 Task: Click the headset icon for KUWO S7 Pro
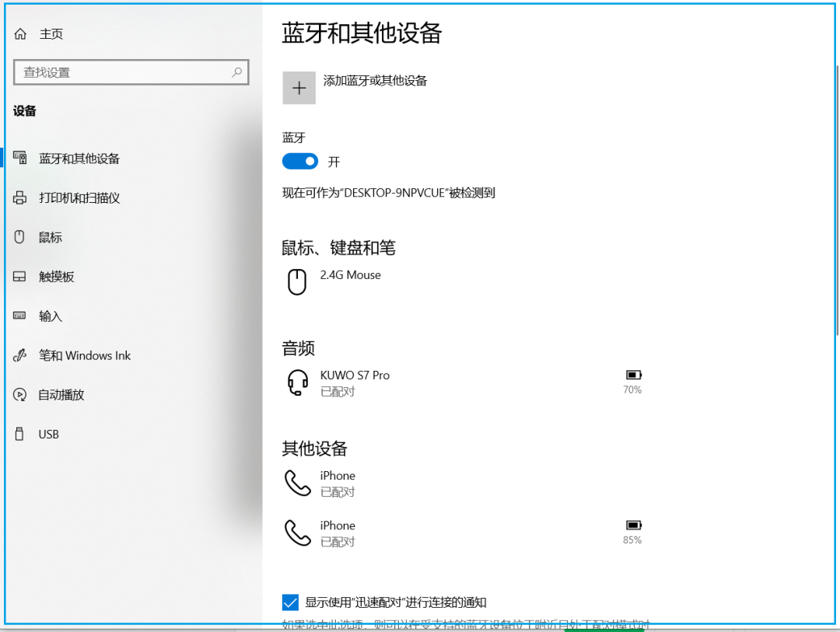click(298, 382)
